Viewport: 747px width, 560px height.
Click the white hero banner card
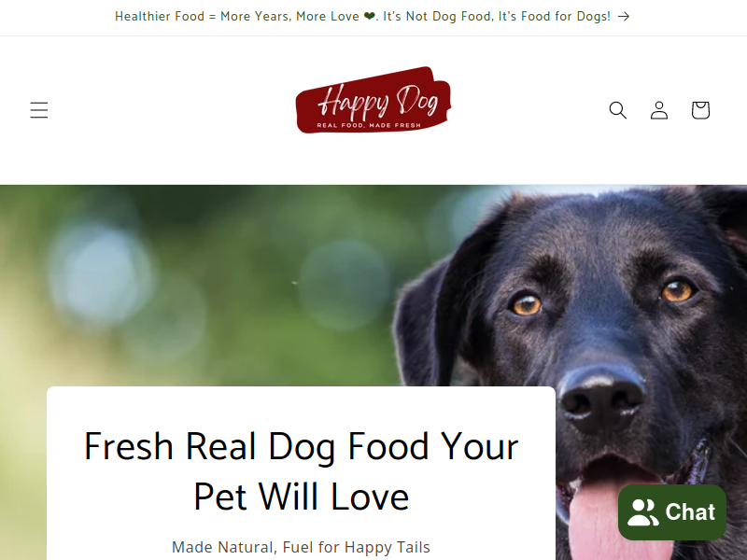(301, 473)
